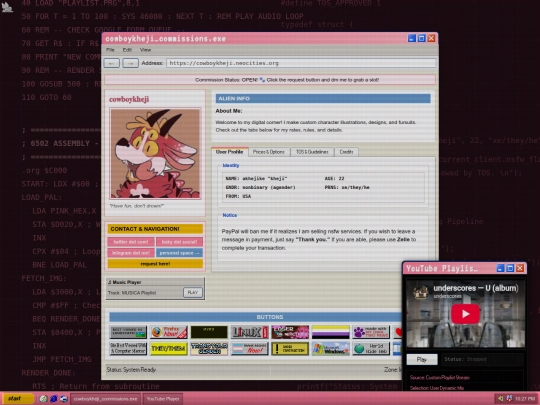Maximize the YouTube Playlist window

[x=510, y=268]
